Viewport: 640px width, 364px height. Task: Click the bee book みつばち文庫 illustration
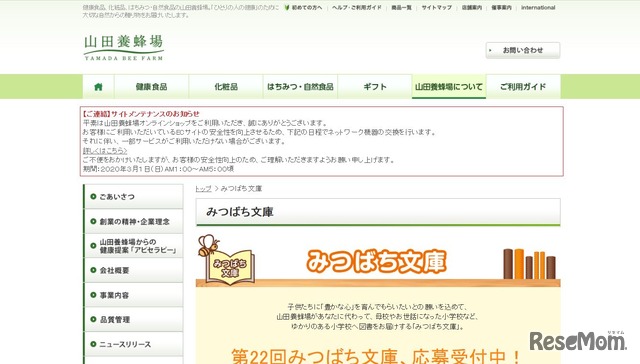coord(226,260)
